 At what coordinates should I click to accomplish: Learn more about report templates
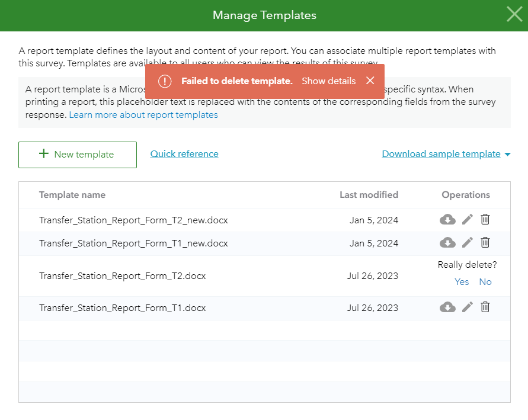[143, 114]
